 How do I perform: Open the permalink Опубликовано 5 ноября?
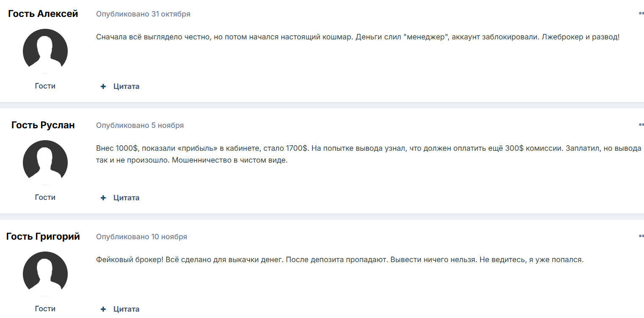tap(140, 125)
